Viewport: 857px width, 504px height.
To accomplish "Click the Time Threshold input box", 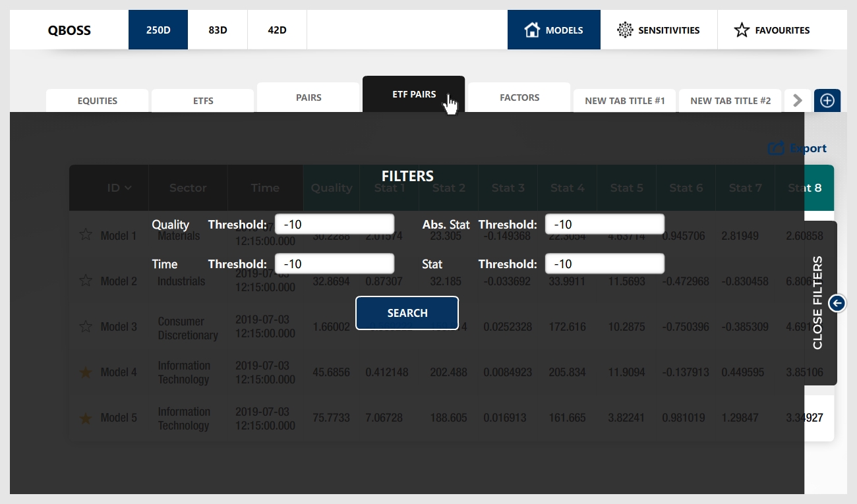I will 334,264.
